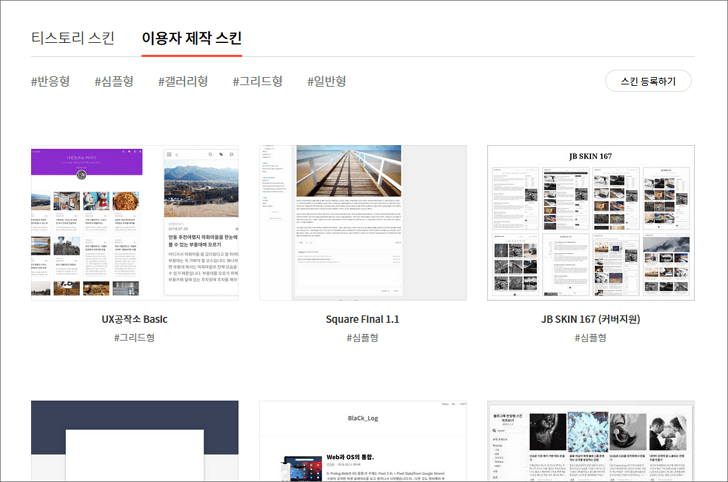Select the 이용자 제작 스킨 tab
728x482 pixels.
coord(192,38)
